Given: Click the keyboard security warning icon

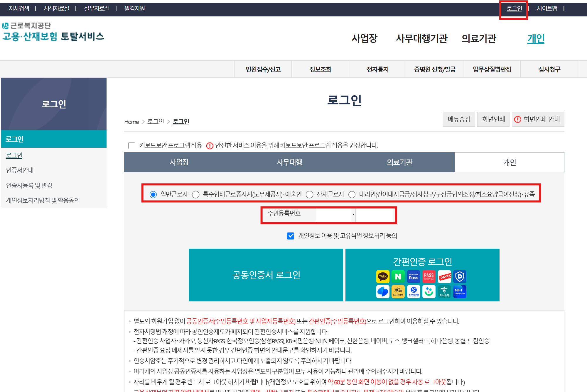Looking at the screenshot, I should pos(210,146).
